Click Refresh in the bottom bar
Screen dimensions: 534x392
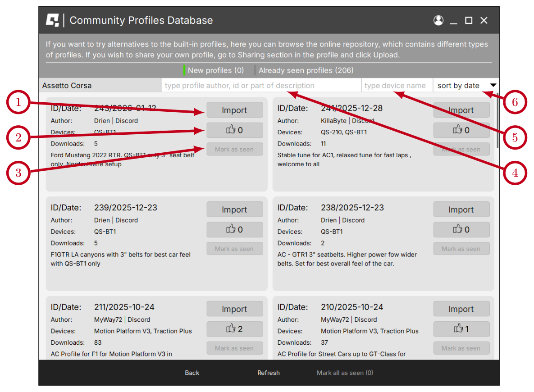(268, 373)
